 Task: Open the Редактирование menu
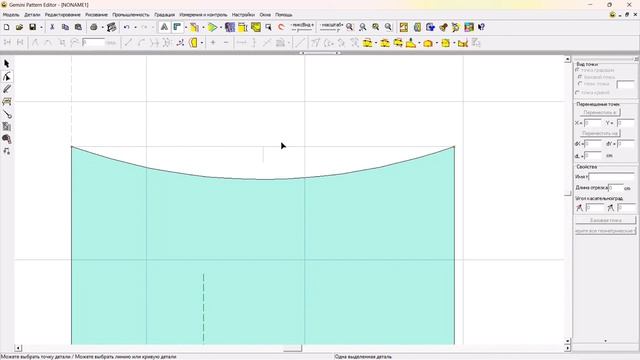click(62, 15)
